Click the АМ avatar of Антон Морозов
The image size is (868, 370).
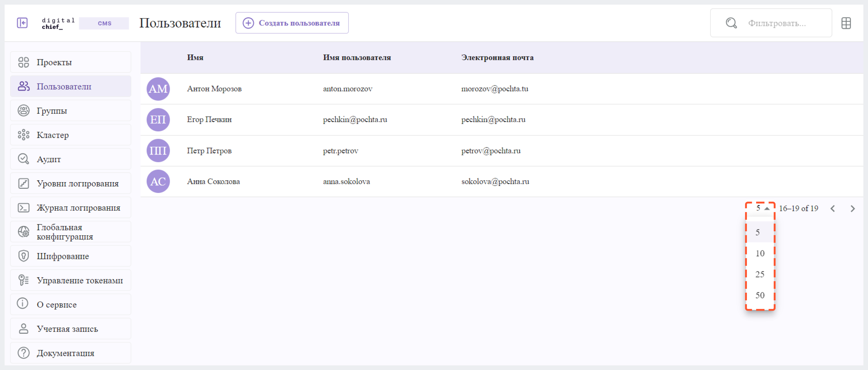point(158,89)
